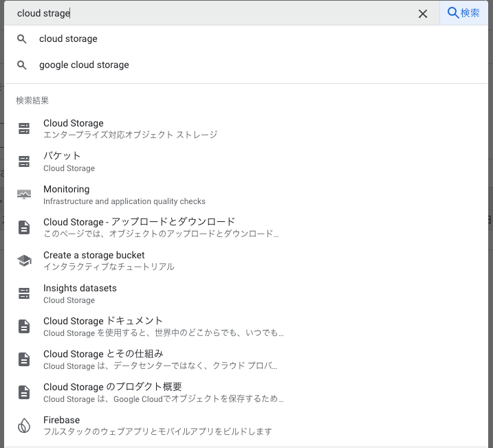Image resolution: width=493 pixels, height=448 pixels.
Task: Click magnifier icon beside 'cloud storage' suggestion
Action: pyautogui.click(x=22, y=39)
